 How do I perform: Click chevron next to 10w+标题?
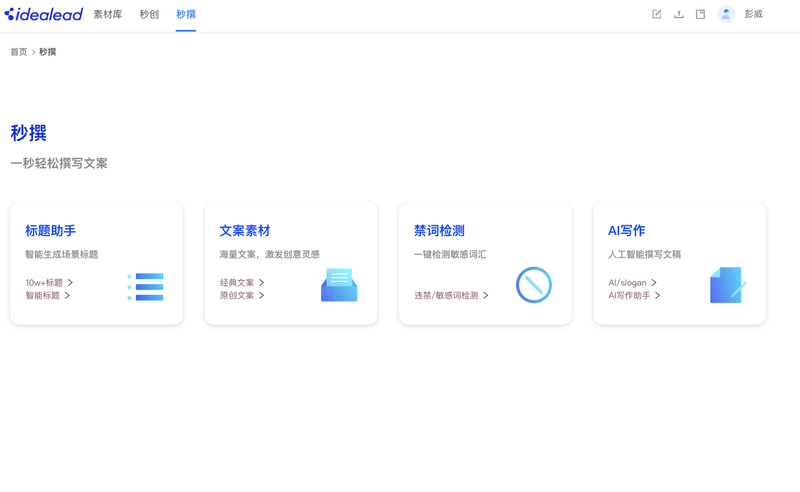point(70,282)
